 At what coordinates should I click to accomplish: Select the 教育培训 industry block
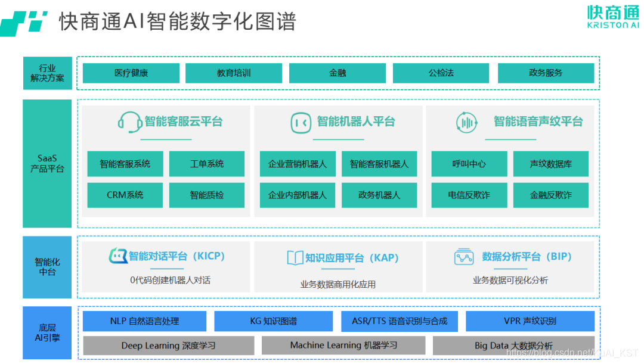pos(234,73)
